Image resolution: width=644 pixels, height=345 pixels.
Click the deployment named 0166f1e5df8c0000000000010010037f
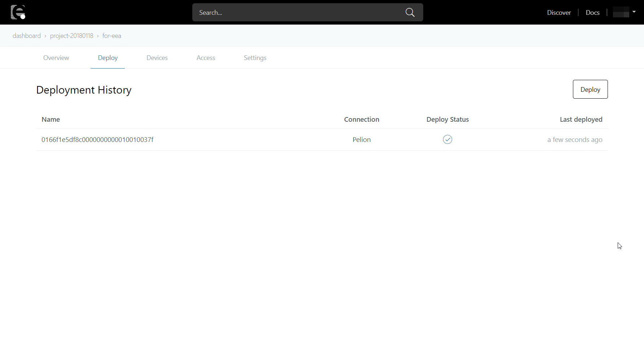[97, 139]
